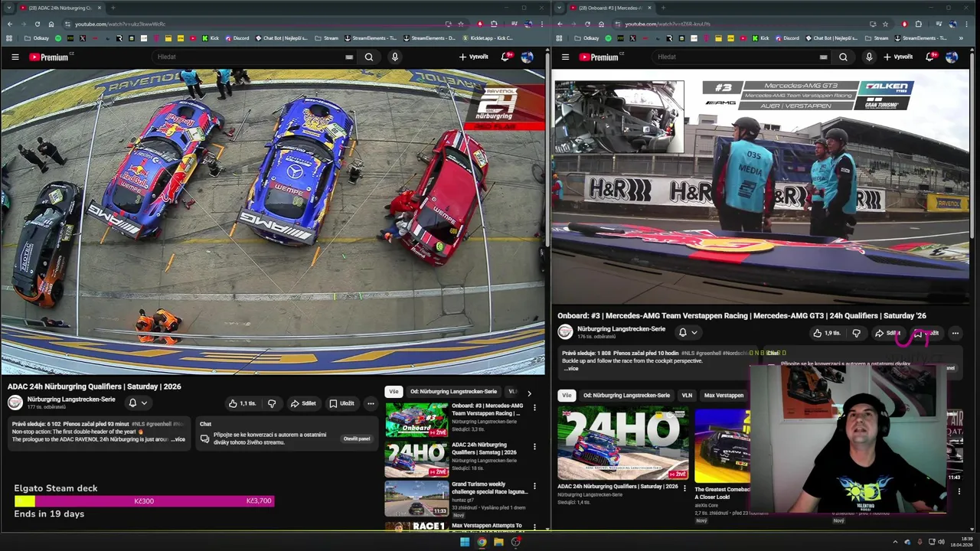Open on-screen keyboard icon in left search box
This screenshot has width=980, height=551.
point(349,57)
